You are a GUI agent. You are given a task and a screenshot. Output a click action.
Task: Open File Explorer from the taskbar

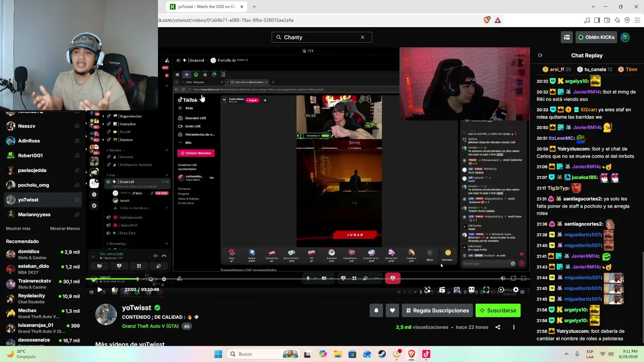pyautogui.click(x=338, y=354)
